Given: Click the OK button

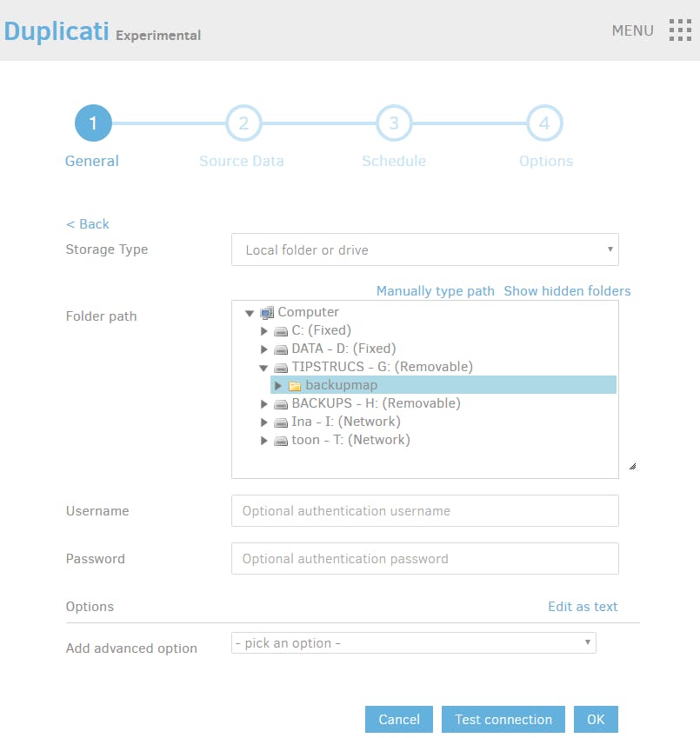Looking at the screenshot, I should click(x=596, y=719).
